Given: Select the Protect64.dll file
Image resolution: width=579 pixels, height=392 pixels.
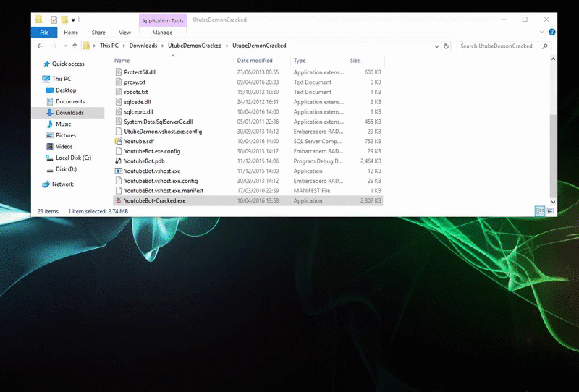Looking at the screenshot, I should (248, 72).
